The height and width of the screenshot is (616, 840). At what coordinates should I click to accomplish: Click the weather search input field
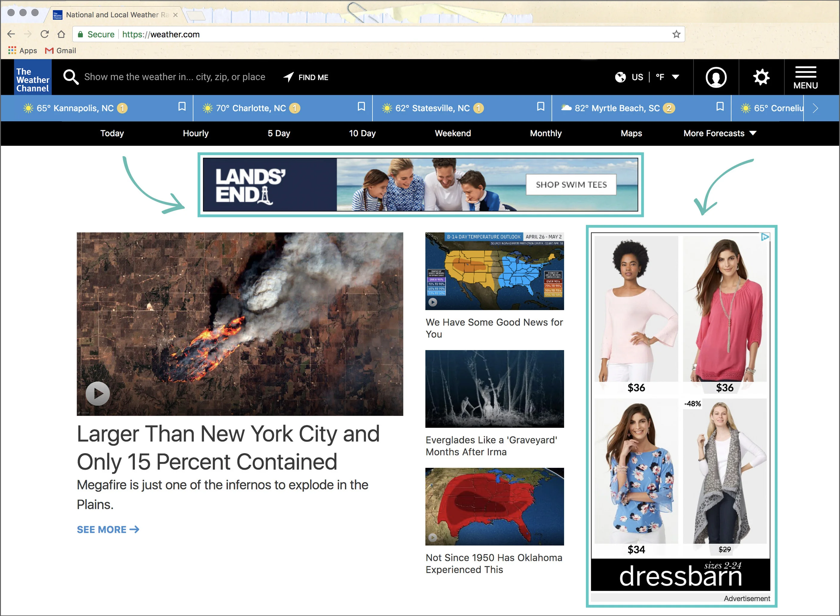pos(175,77)
